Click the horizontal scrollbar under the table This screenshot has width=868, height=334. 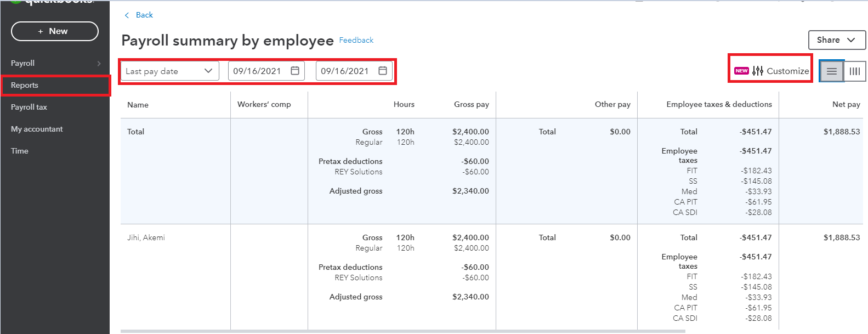(x=402, y=331)
